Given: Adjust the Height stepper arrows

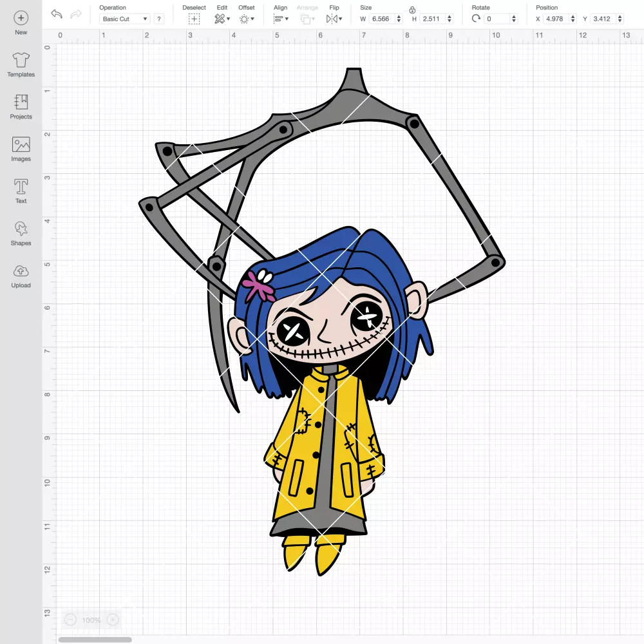Looking at the screenshot, I should click(x=450, y=19).
